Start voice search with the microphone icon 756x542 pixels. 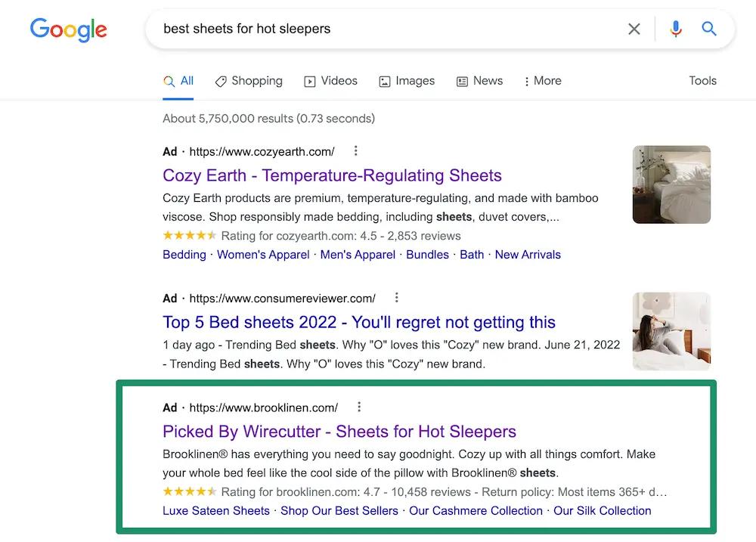[x=675, y=29]
